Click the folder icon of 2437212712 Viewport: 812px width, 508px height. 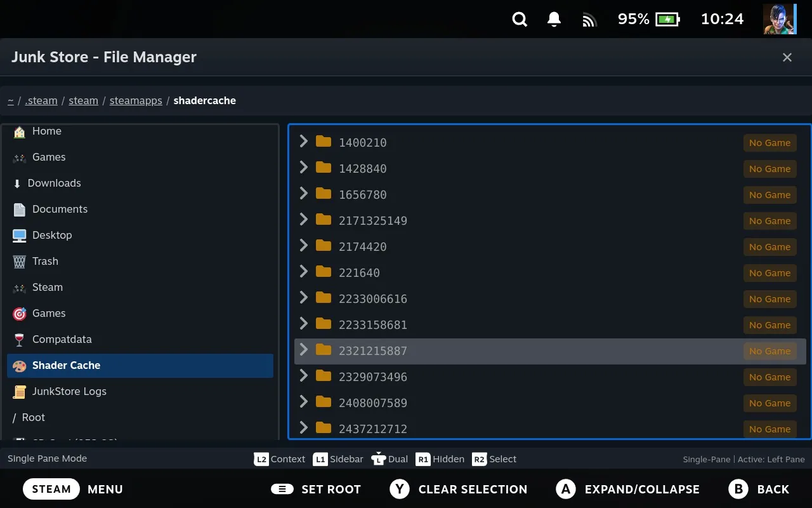(x=324, y=428)
